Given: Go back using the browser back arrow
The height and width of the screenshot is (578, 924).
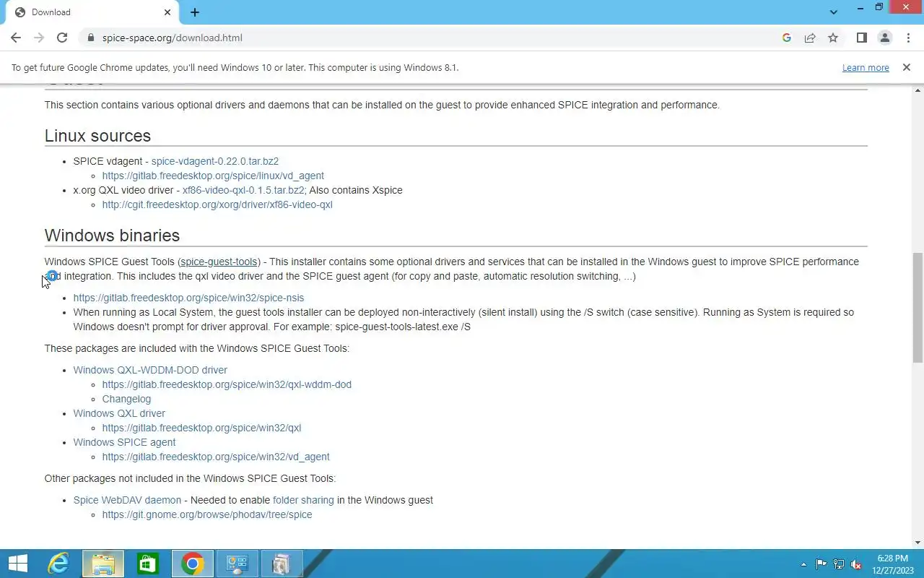Looking at the screenshot, I should pyautogui.click(x=16, y=38).
